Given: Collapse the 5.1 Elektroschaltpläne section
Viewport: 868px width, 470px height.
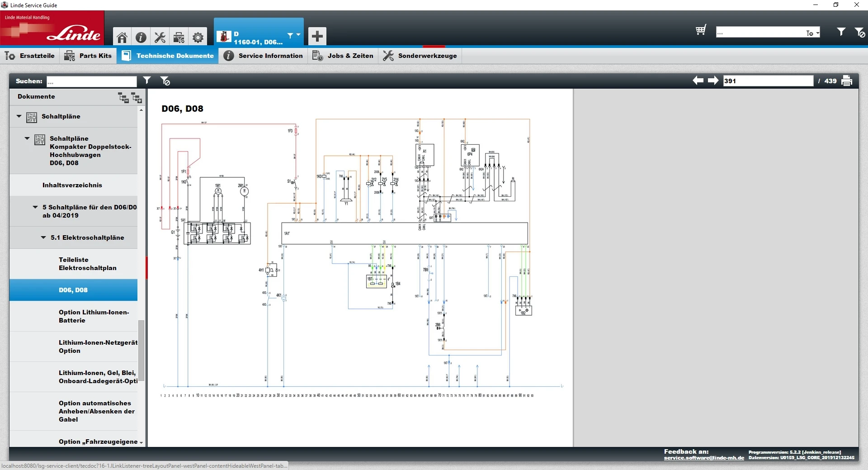Looking at the screenshot, I should [43, 237].
